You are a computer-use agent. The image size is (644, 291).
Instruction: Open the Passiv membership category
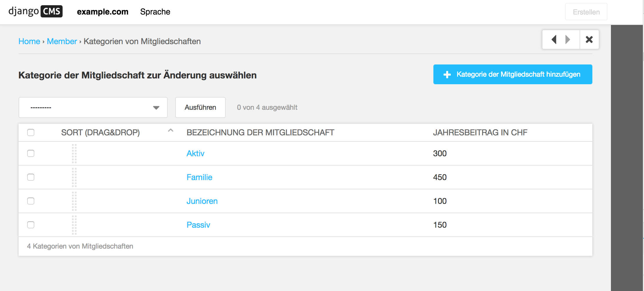tap(198, 225)
